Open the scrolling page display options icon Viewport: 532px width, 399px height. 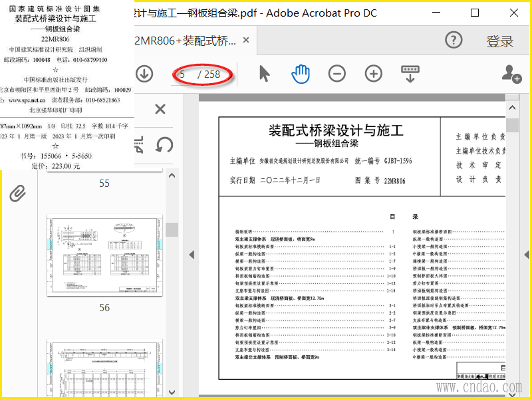click(x=410, y=74)
